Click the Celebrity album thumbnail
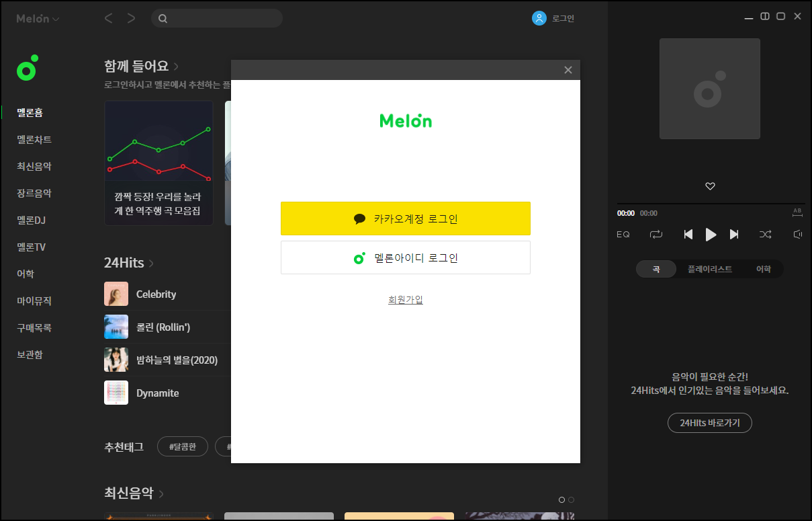The image size is (812, 521). [116, 294]
